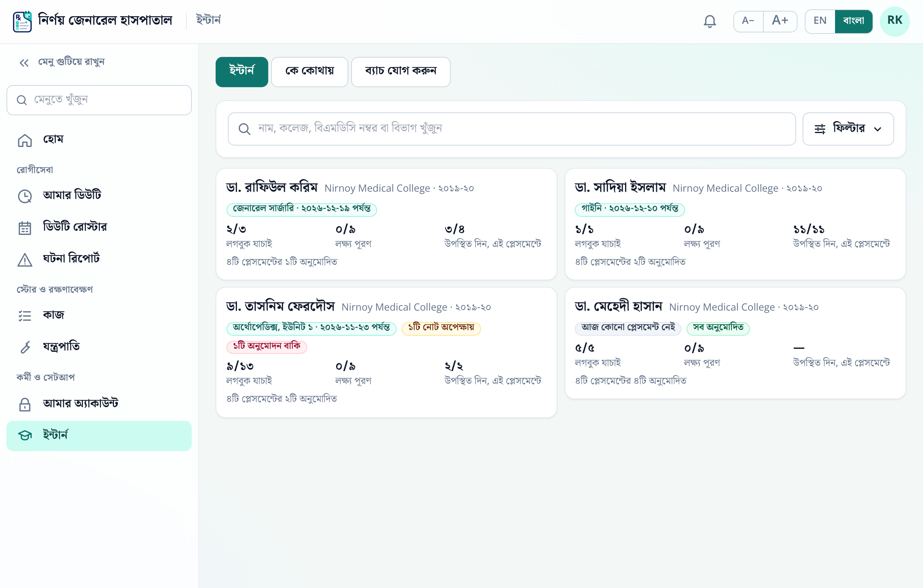Select the ইন্টার্ন tab

point(242,72)
